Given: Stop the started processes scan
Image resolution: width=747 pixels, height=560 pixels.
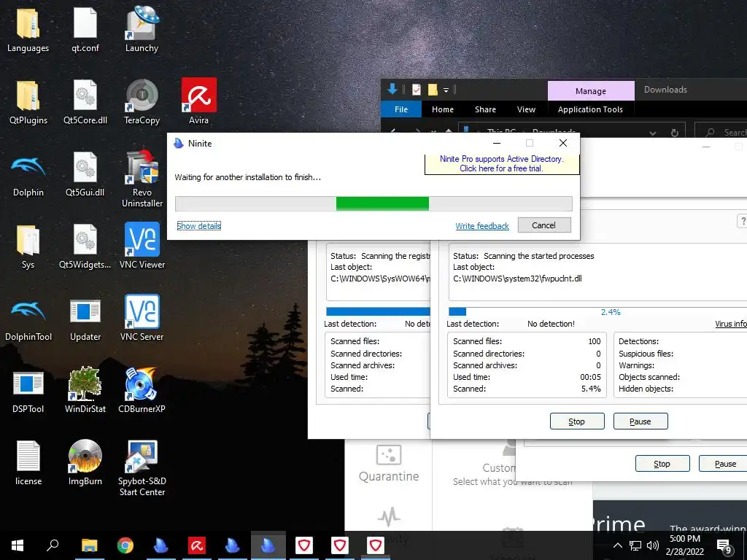Looking at the screenshot, I should click(577, 421).
